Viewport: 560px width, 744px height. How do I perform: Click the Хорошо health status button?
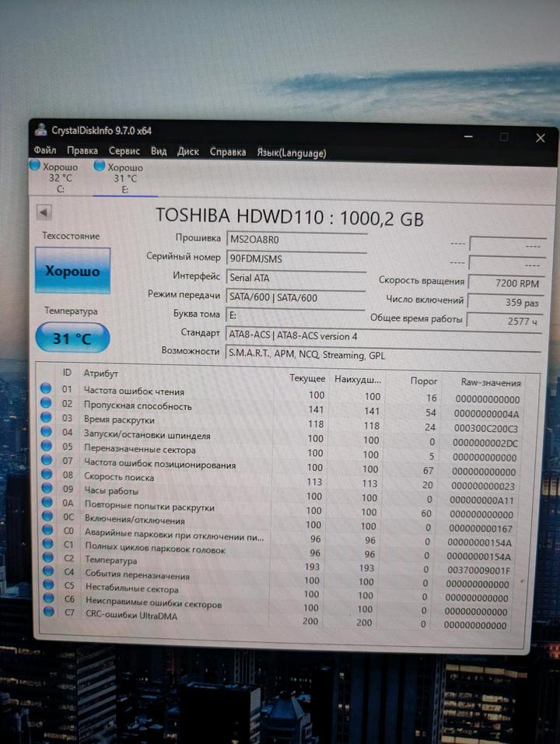(72, 271)
